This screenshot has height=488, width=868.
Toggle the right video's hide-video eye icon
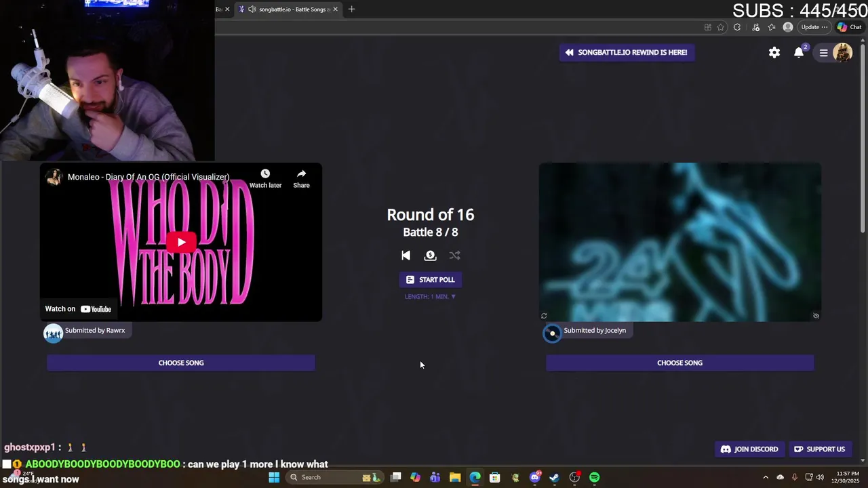[816, 316]
